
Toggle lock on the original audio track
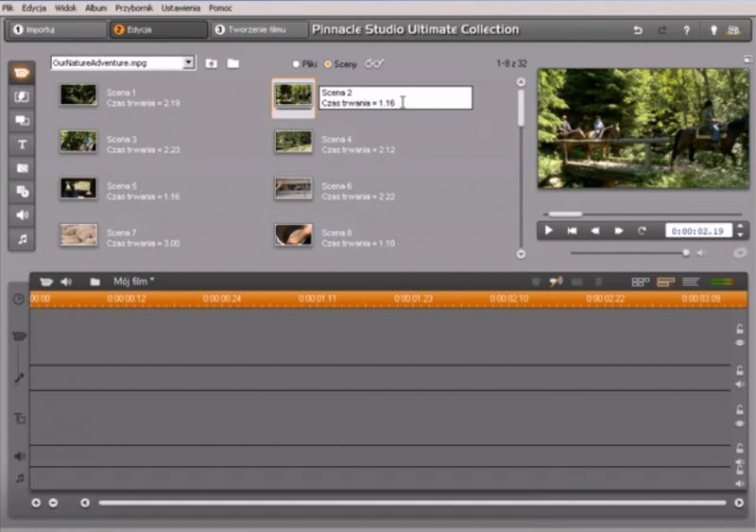(x=740, y=370)
